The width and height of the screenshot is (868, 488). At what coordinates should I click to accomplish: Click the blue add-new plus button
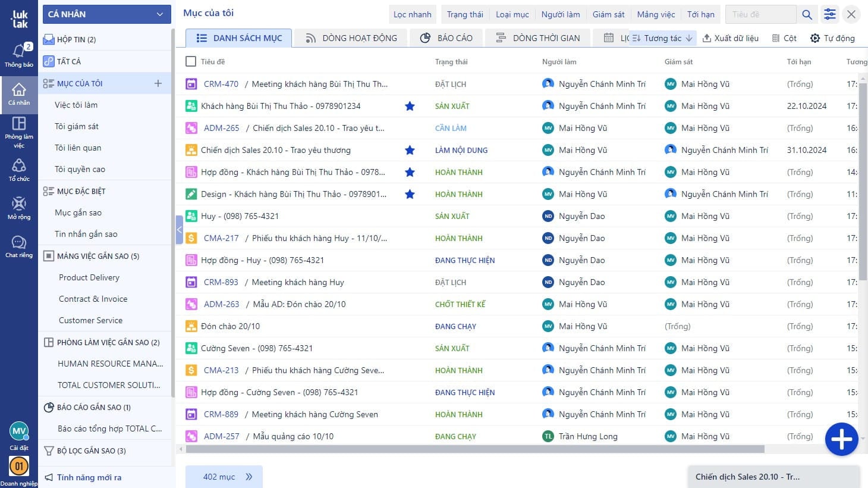click(x=841, y=439)
